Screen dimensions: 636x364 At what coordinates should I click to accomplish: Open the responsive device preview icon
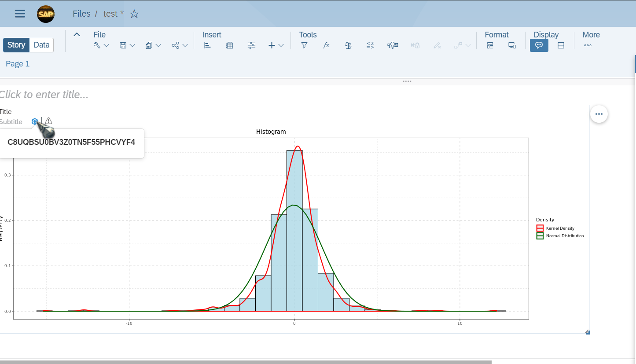(512, 45)
